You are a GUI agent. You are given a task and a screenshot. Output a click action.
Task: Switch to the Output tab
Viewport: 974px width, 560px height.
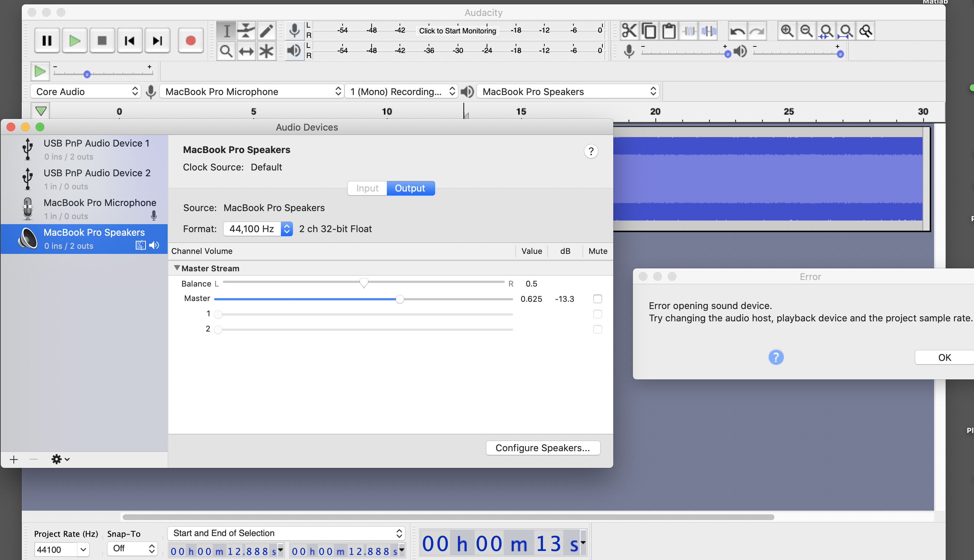tap(410, 188)
